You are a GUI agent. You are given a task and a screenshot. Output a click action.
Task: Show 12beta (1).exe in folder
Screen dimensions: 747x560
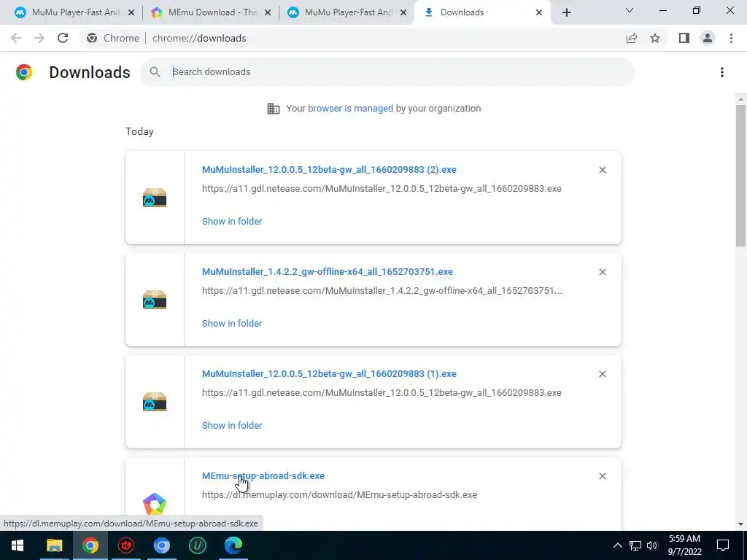pos(232,426)
